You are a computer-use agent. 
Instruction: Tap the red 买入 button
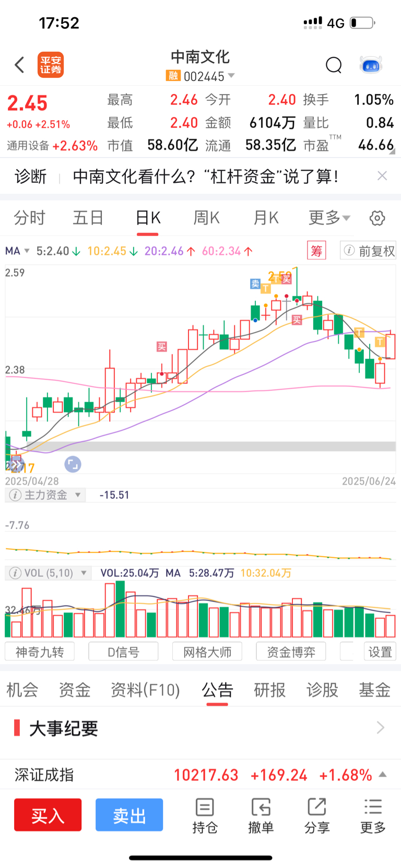(x=48, y=815)
